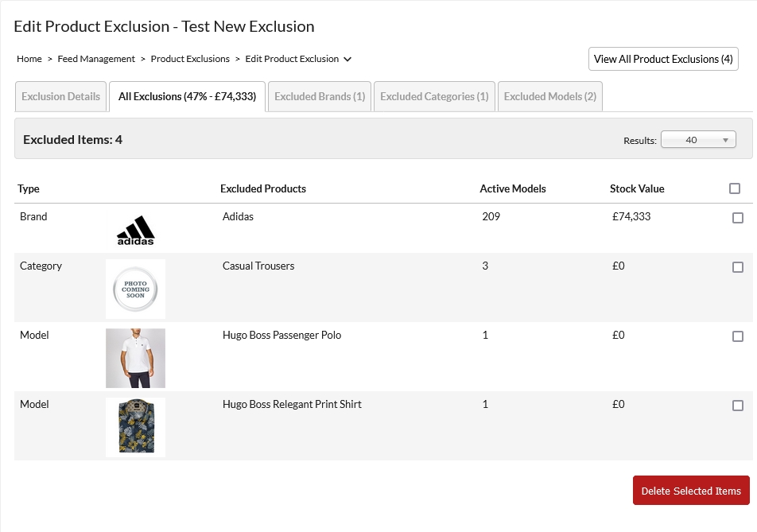This screenshot has height=532, width=757.
Task: Open the Excluded Models (2) tab
Action: 549,96
